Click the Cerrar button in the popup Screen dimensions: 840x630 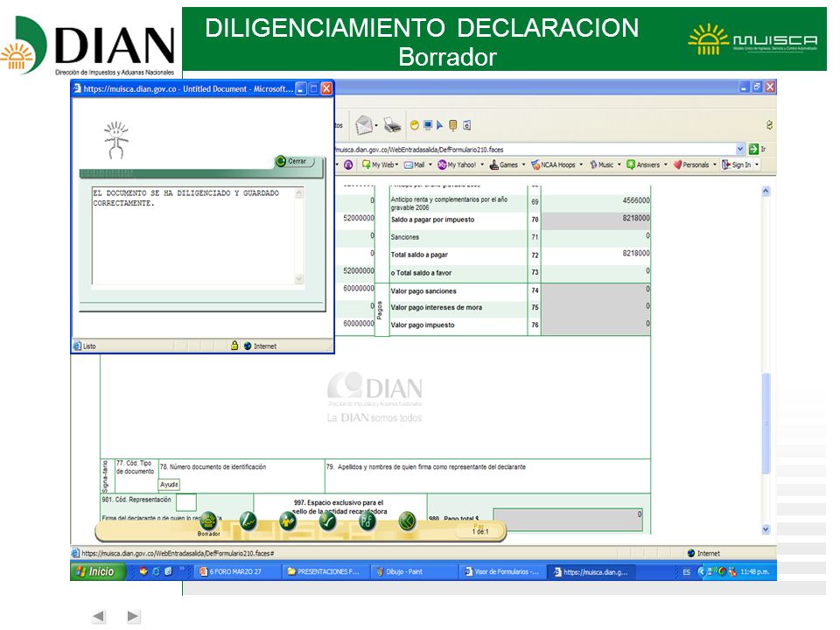[x=293, y=161]
